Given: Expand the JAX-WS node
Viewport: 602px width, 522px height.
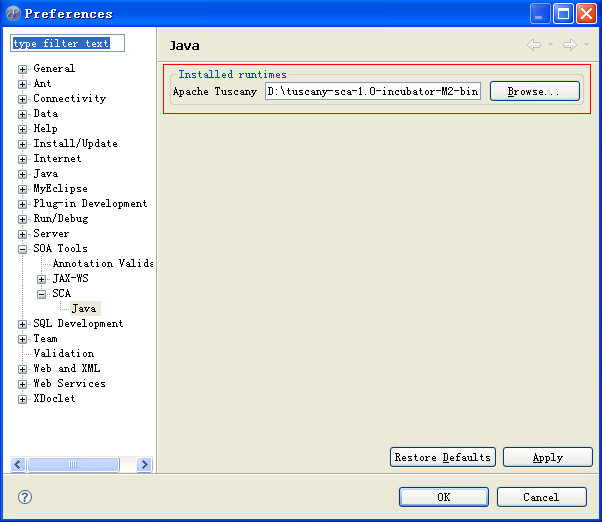Looking at the screenshot, I should coord(41,279).
